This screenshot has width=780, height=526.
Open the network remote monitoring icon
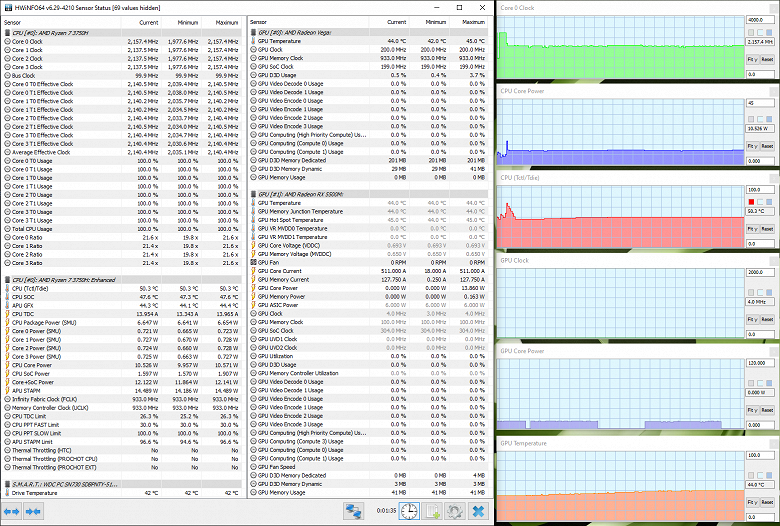(354, 511)
